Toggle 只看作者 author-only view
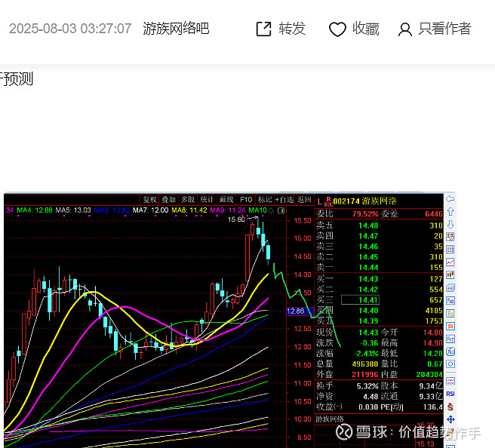 pos(435,29)
